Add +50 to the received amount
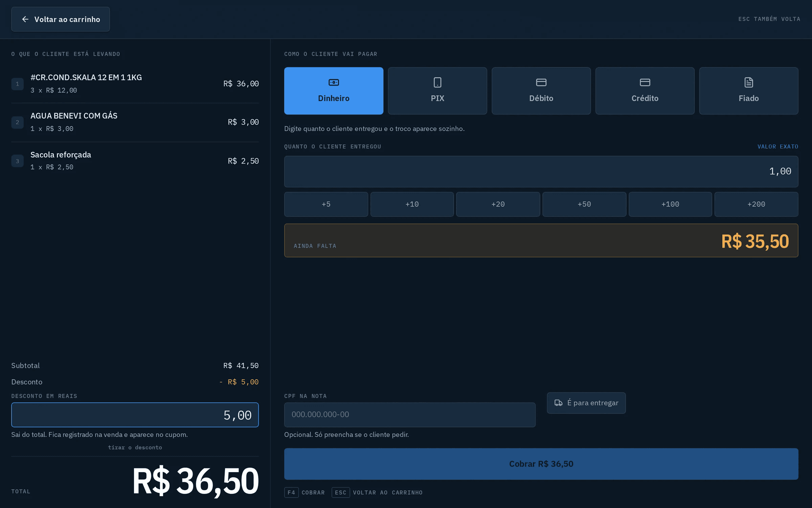The width and height of the screenshot is (812, 508). pyautogui.click(x=584, y=204)
